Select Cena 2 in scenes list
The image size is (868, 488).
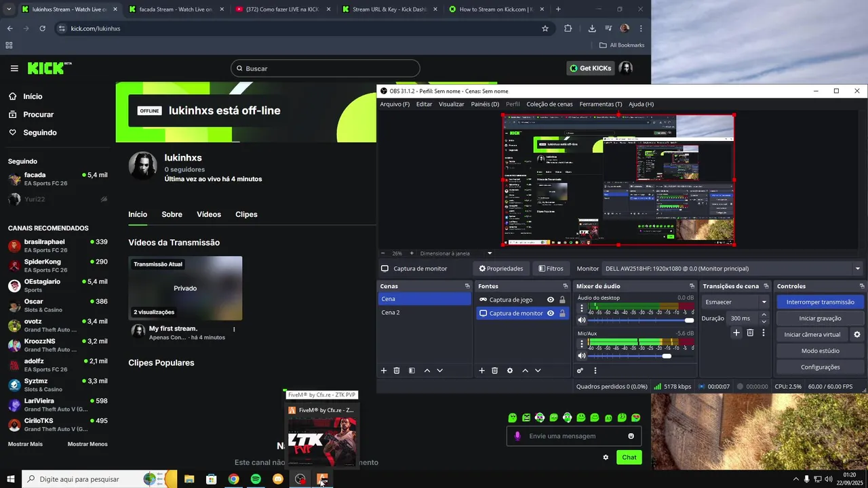point(425,312)
